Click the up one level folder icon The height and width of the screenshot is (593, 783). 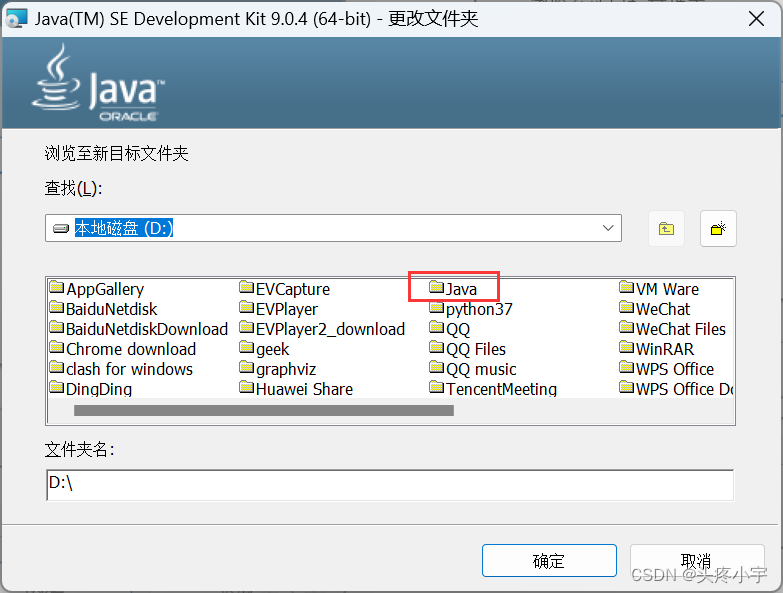coord(666,229)
